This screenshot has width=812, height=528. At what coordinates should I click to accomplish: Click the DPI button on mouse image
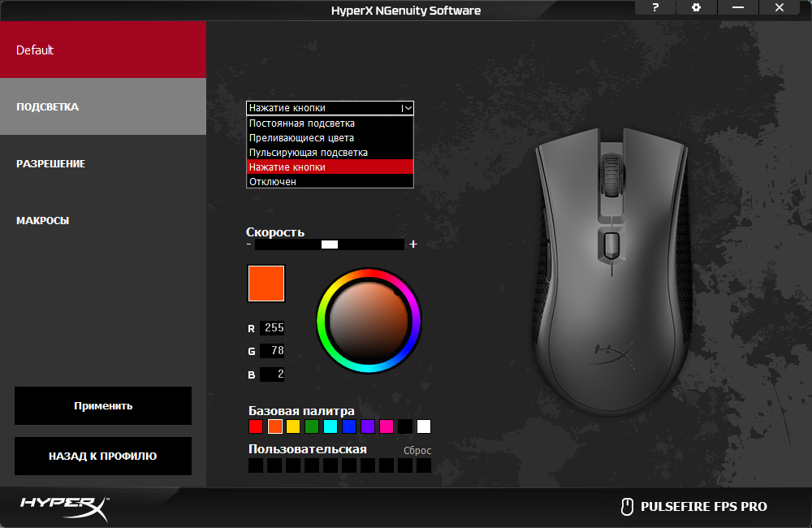click(611, 245)
